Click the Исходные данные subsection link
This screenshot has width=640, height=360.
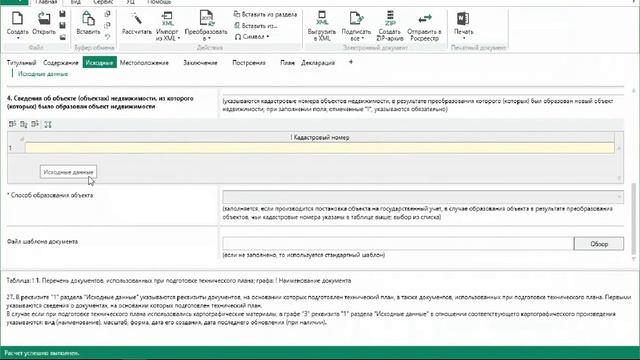[x=43, y=74]
